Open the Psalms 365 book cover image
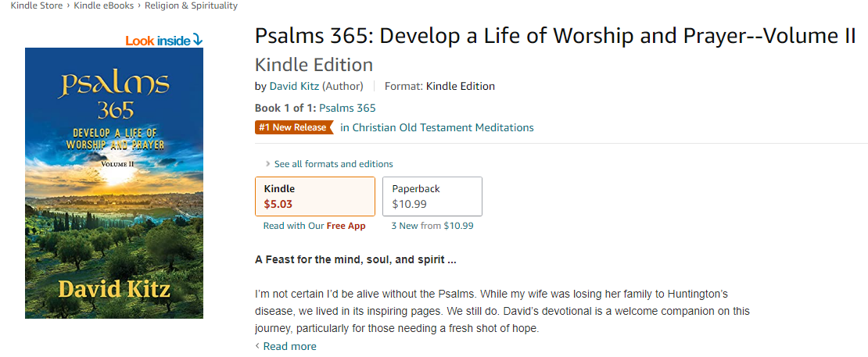 click(x=114, y=183)
